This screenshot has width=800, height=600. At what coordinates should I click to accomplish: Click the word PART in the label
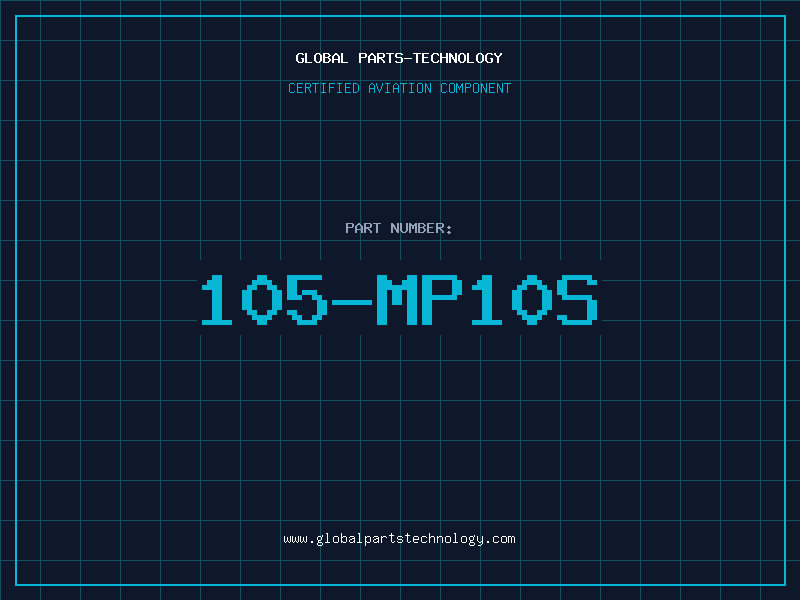(x=363, y=228)
